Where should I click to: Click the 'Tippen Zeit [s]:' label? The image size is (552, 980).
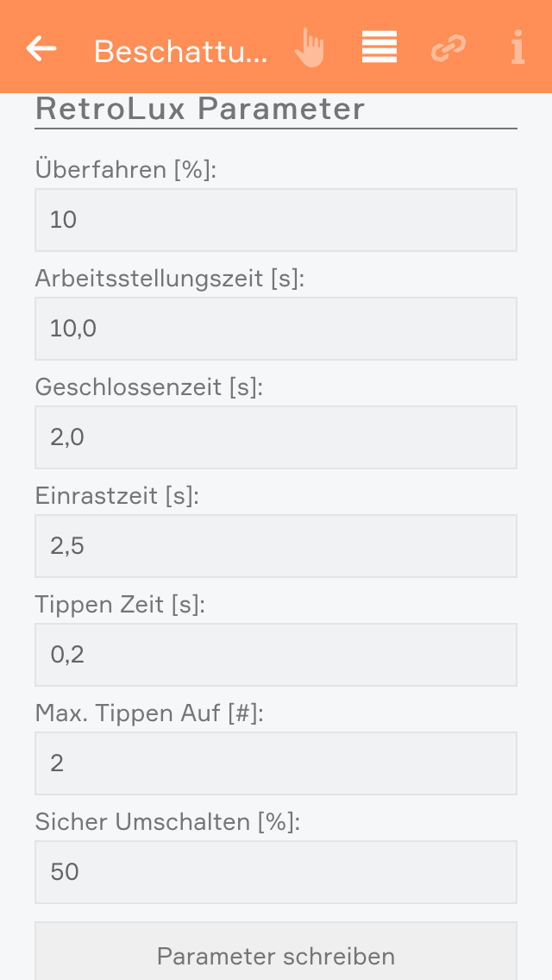pos(121,605)
